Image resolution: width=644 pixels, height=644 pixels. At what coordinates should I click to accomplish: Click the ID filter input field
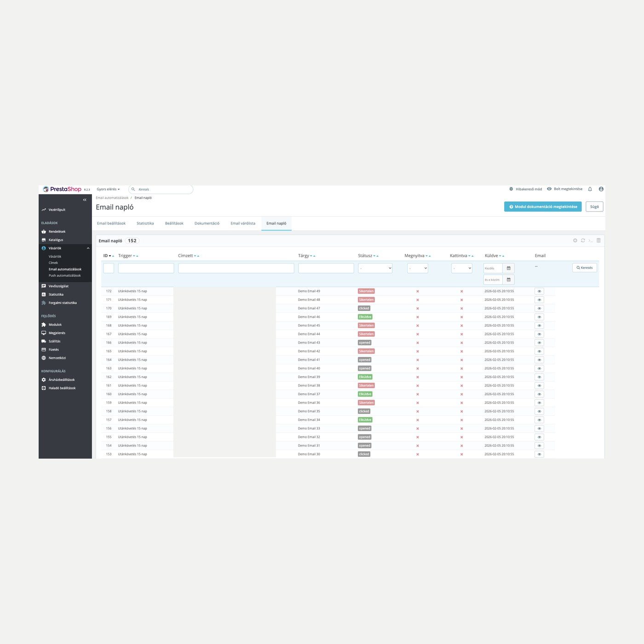[x=109, y=268]
